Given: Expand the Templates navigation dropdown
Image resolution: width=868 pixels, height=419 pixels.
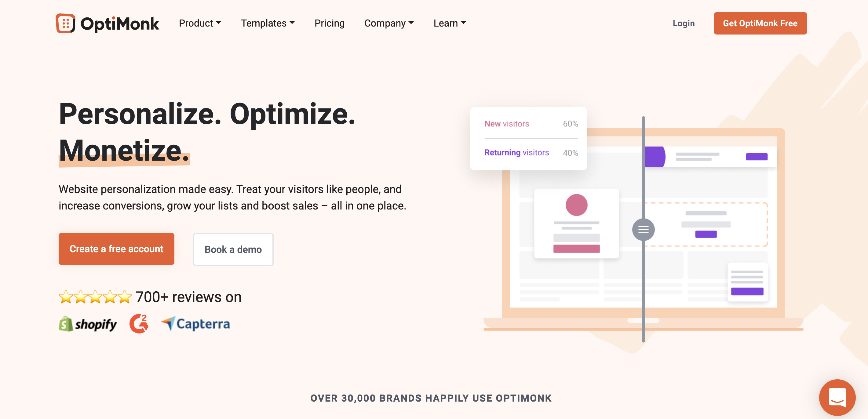Looking at the screenshot, I should [x=268, y=23].
